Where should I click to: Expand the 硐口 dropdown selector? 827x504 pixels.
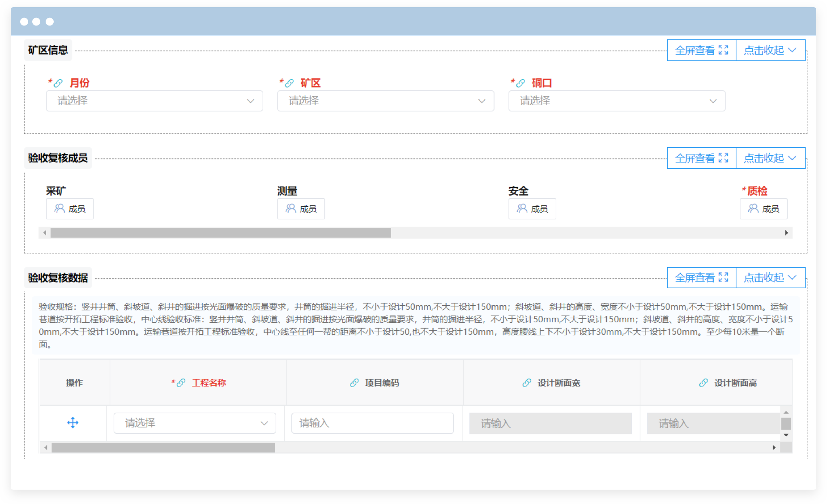coord(617,101)
